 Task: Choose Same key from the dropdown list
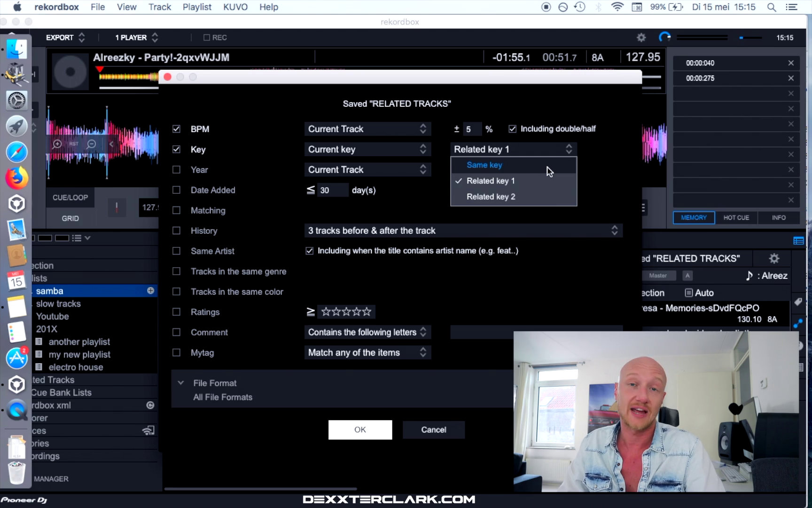(484, 165)
